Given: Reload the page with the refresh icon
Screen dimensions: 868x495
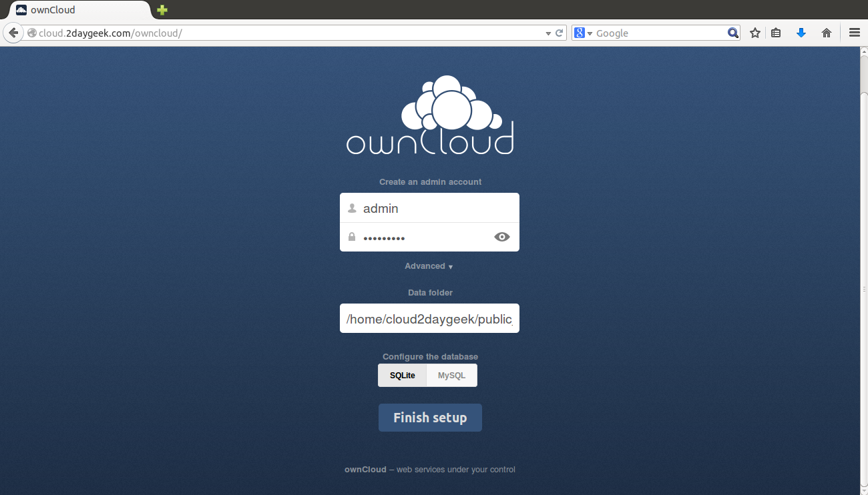Looking at the screenshot, I should pyautogui.click(x=560, y=33).
